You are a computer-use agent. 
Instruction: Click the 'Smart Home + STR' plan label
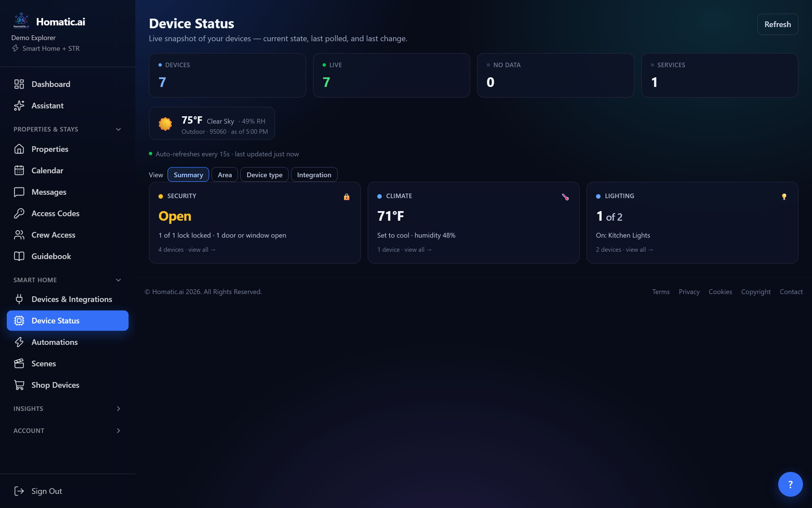[51, 48]
